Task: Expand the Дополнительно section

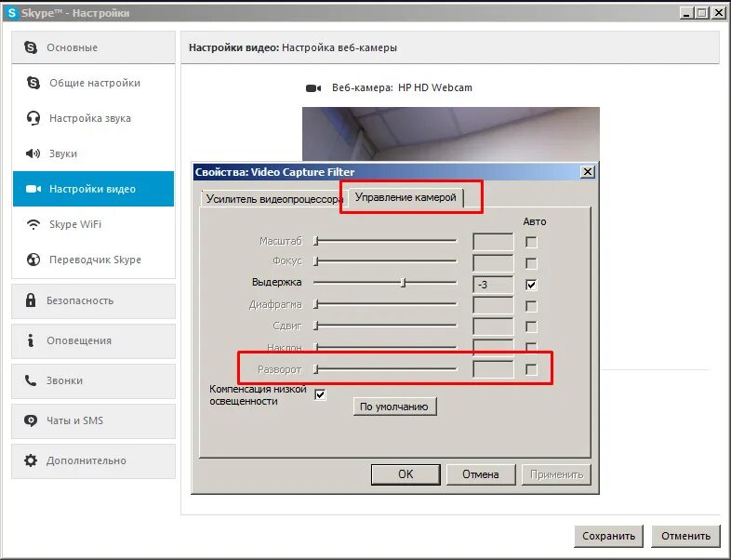Action: point(93,460)
